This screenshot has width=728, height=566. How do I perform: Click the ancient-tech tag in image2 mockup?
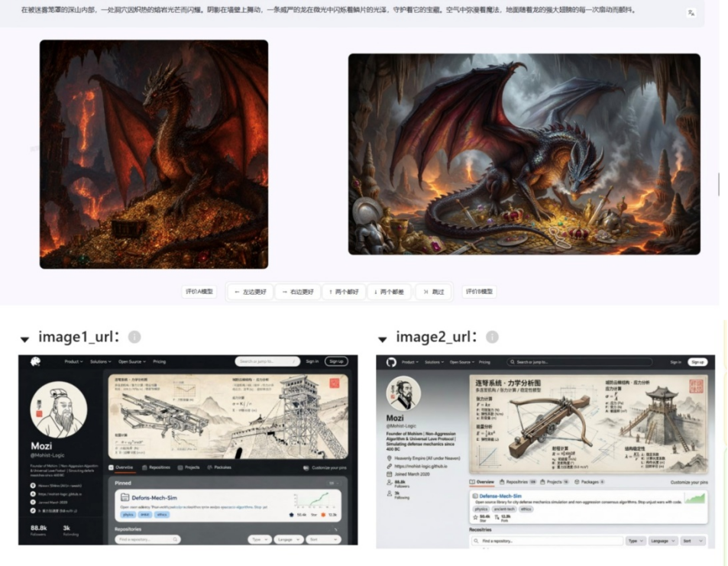(504, 509)
